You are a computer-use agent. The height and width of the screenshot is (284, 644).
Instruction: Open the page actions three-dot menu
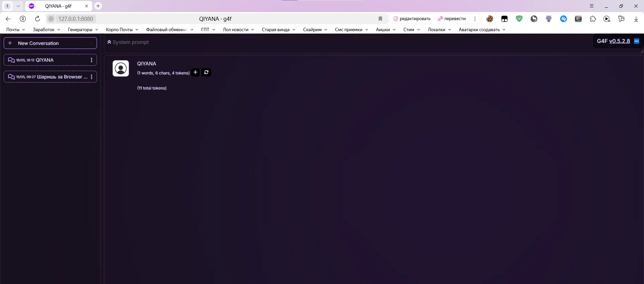click(475, 19)
